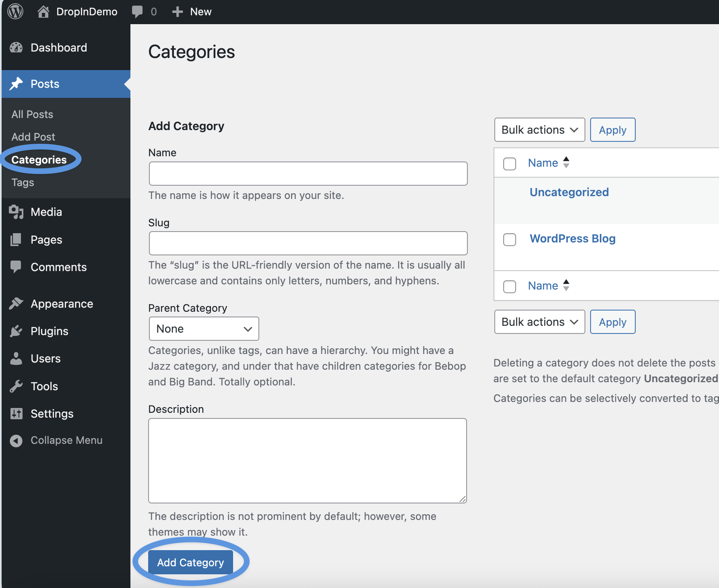Select the Posts pin icon in sidebar

[x=15, y=84]
